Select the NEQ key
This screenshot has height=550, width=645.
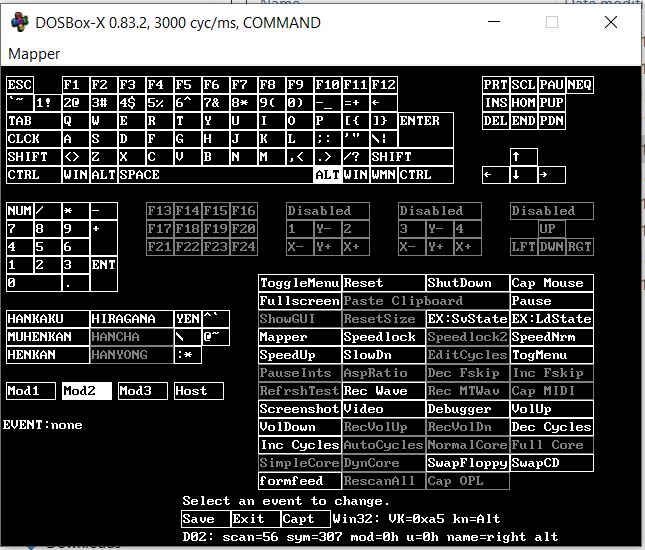tap(580, 85)
